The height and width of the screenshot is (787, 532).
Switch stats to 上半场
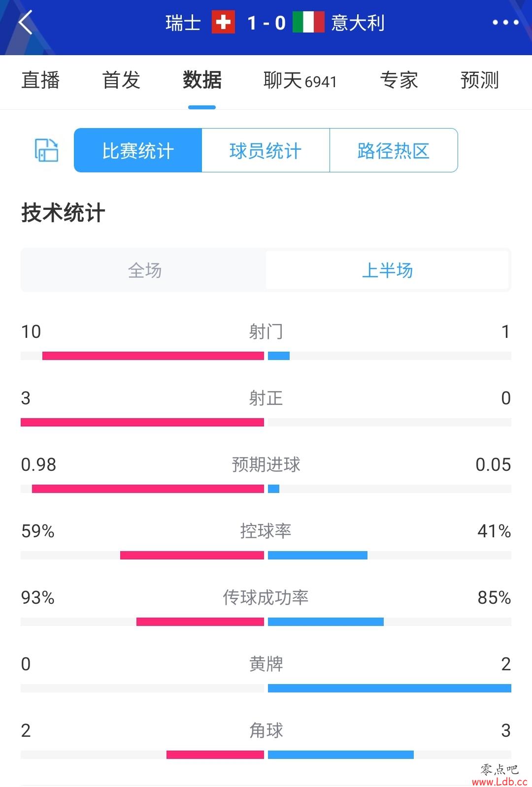(387, 270)
